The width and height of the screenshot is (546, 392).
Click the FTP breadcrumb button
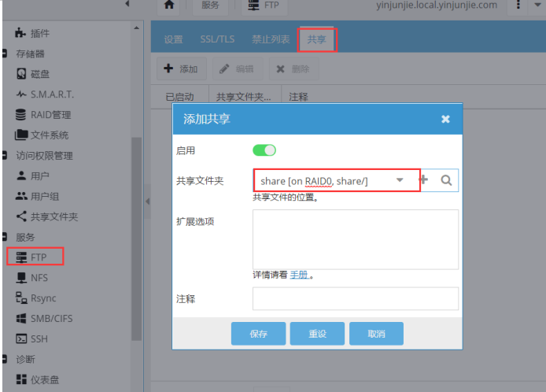[264, 5]
